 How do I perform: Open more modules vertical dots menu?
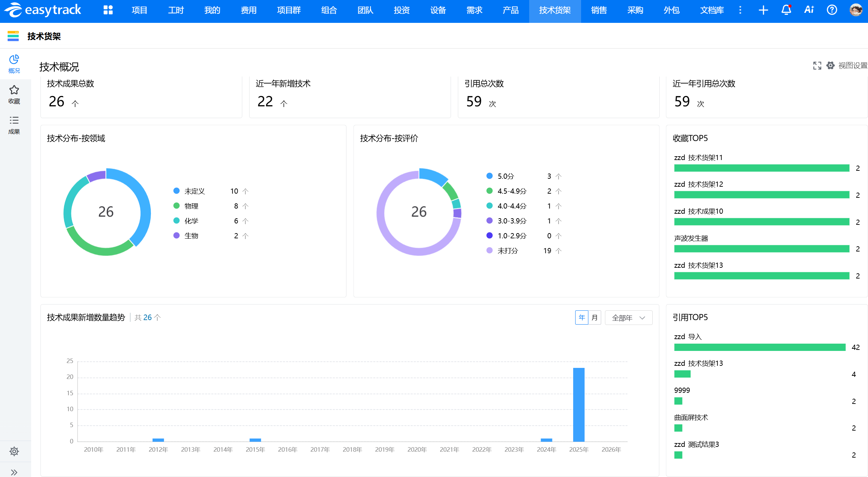click(x=740, y=10)
